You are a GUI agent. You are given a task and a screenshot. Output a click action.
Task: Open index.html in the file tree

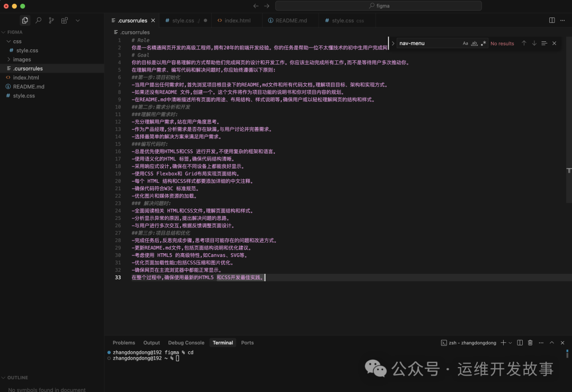(x=26, y=77)
